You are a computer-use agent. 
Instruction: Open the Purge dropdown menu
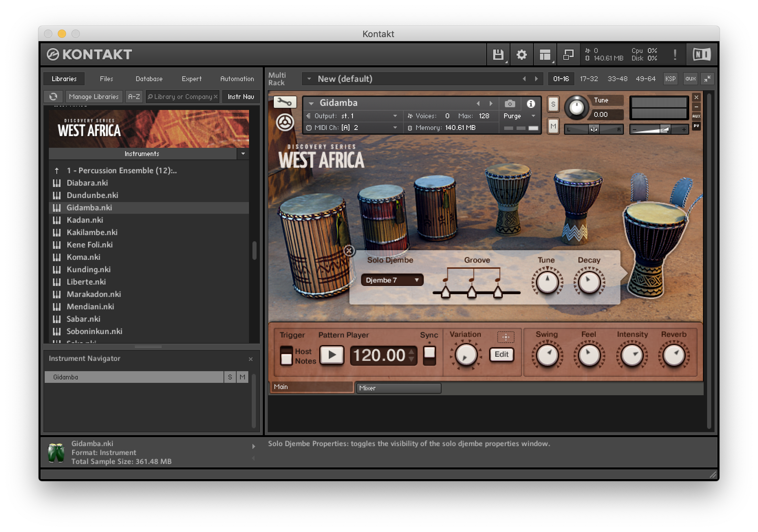(x=519, y=116)
